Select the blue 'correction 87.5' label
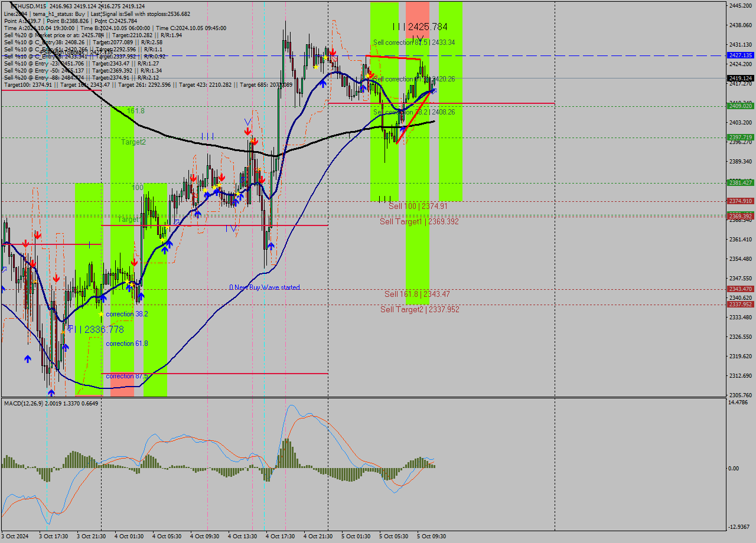Image resolution: width=756 pixels, height=543 pixels. point(126,376)
